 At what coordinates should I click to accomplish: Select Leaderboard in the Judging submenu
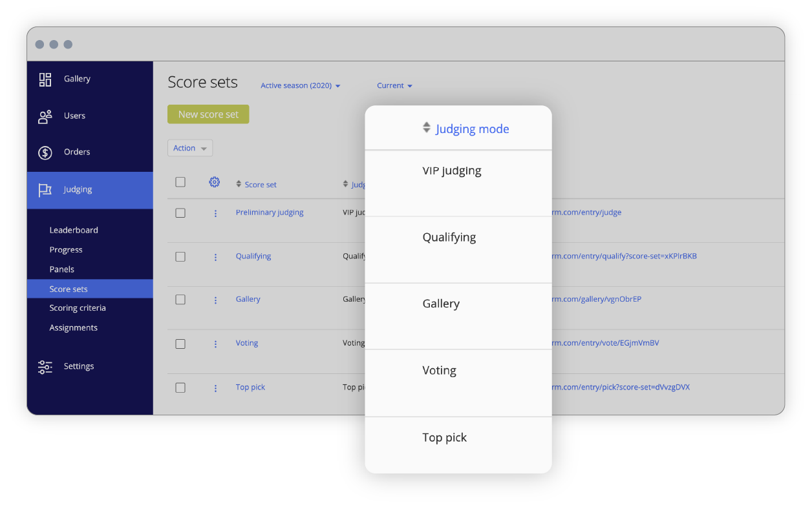click(74, 231)
